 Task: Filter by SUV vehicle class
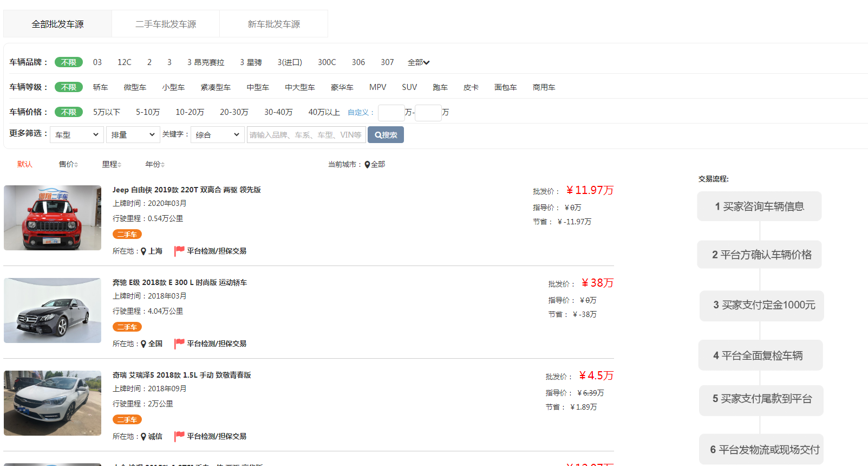pos(409,87)
